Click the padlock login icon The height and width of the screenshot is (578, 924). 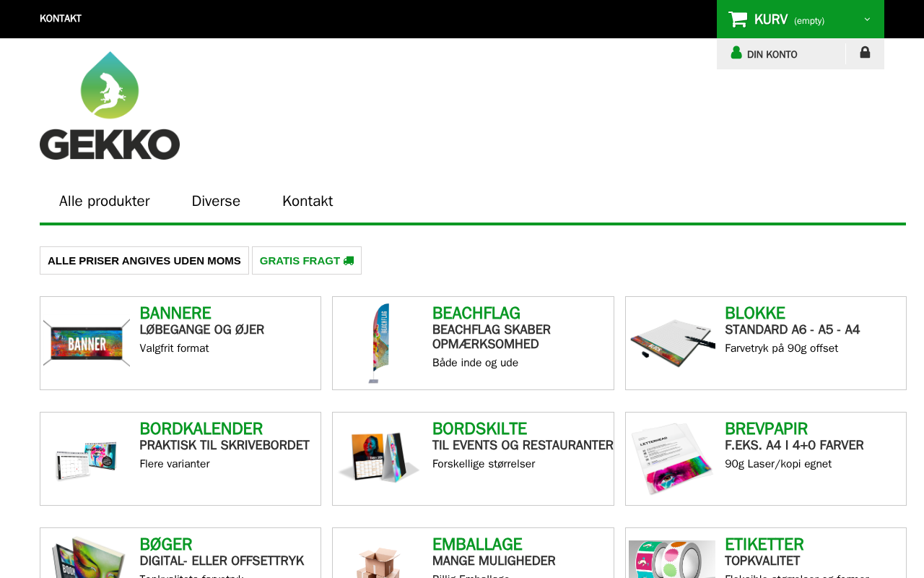click(865, 52)
